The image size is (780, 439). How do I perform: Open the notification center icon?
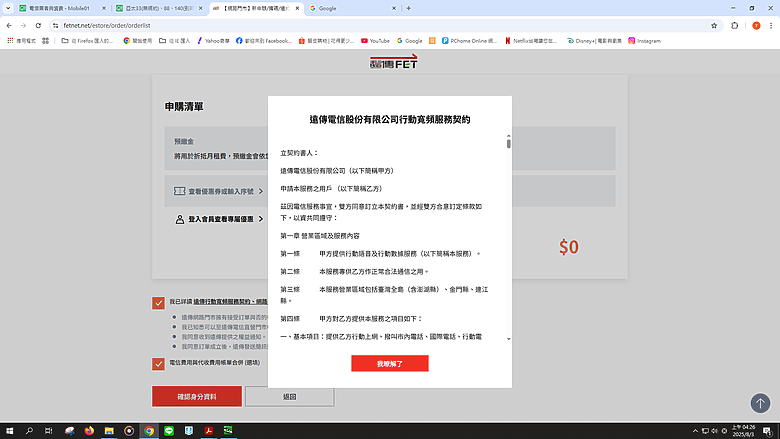[x=768, y=431]
